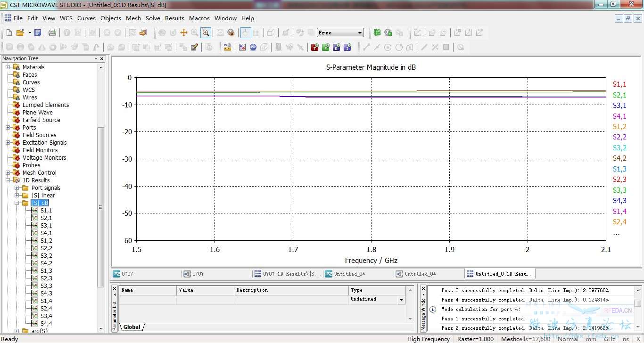Expand the Materials tree node
Viewport: 644px width, 343px height.
(x=8, y=67)
